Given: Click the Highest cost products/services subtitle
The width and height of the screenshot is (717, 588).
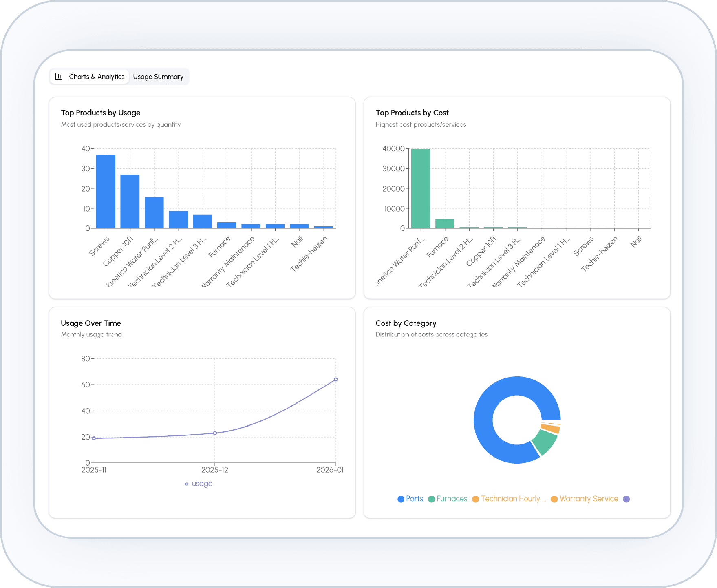Looking at the screenshot, I should tap(421, 124).
